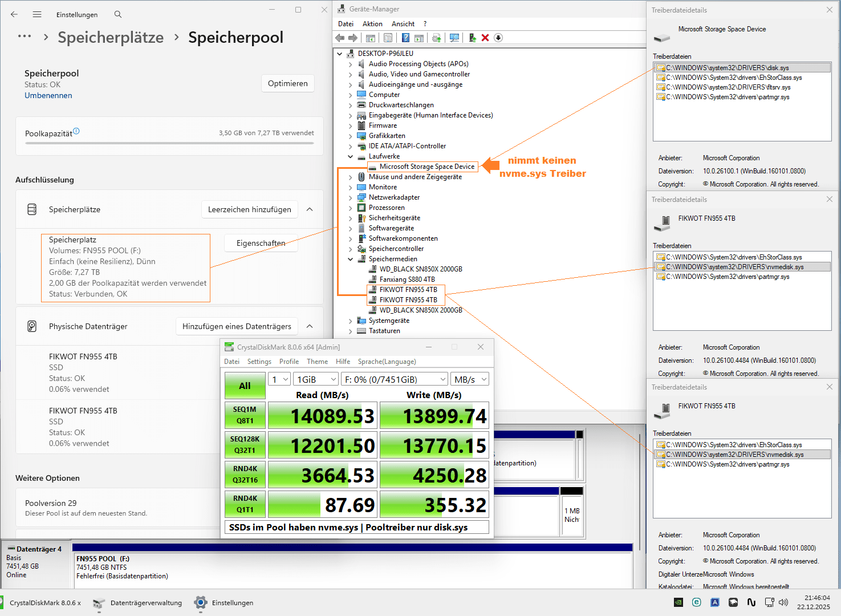Click the Optimieren button

coord(288,83)
